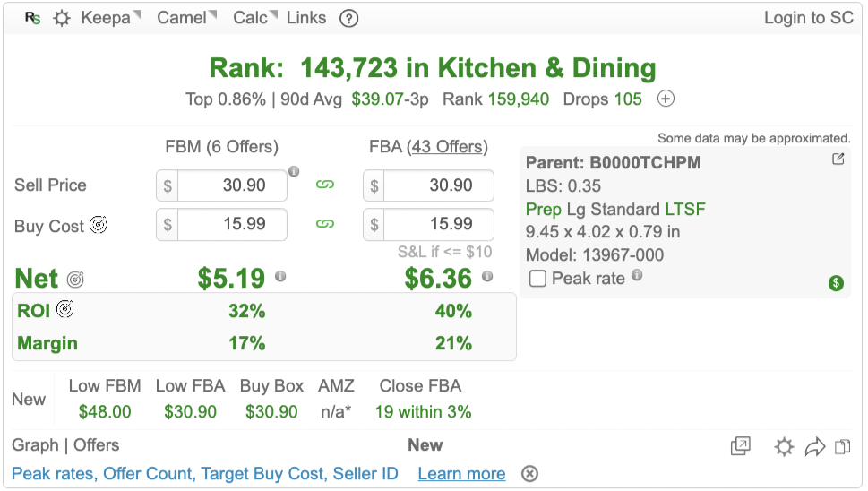Switch to the Offers view
The height and width of the screenshot is (491, 868).
point(97,445)
